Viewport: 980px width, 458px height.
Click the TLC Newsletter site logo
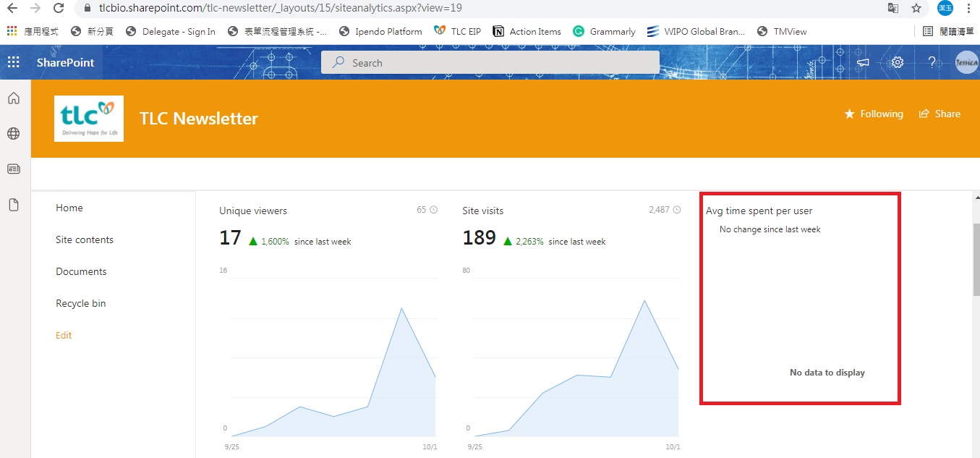[x=89, y=119]
